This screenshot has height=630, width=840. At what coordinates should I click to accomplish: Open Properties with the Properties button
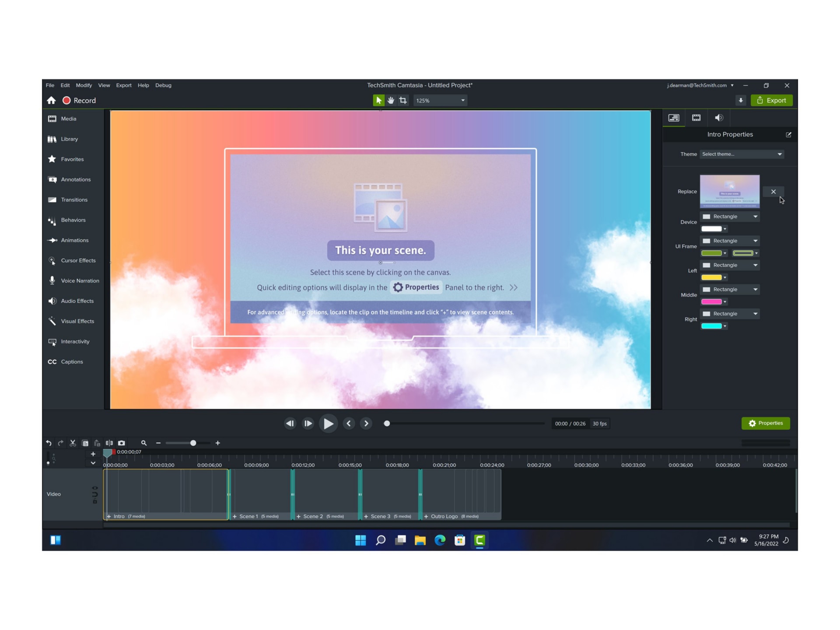pos(766,423)
